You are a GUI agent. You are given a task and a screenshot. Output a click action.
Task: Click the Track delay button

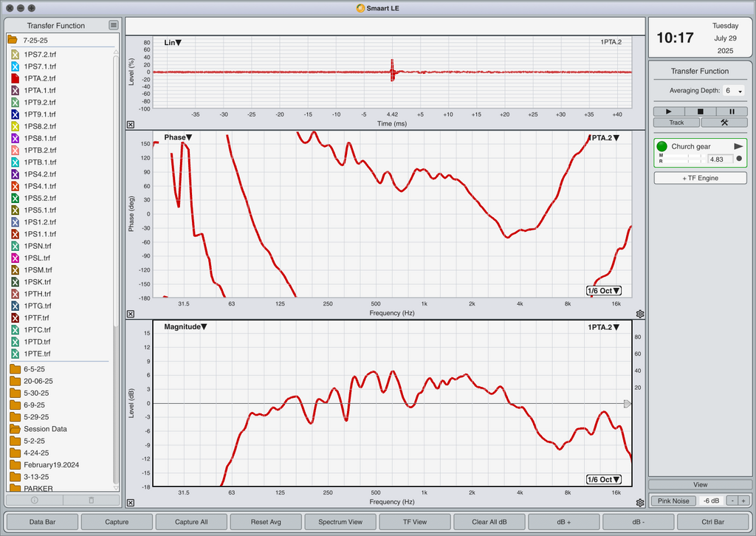(676, 123)
